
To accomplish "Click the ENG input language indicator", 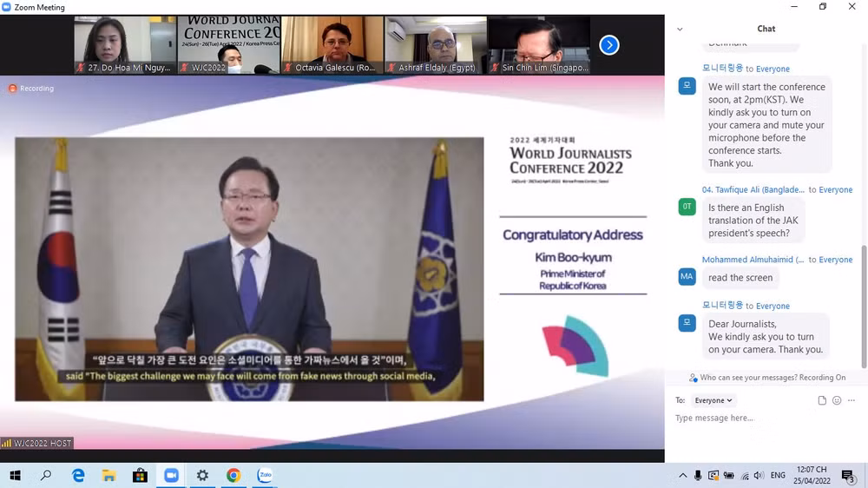I will tap(778, 475).
